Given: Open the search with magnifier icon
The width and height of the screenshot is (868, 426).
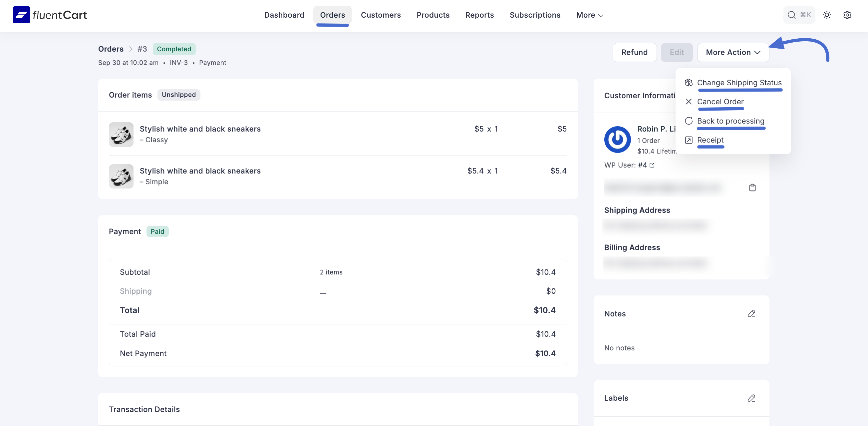Looking at the screenshot, I should [791, 15].
